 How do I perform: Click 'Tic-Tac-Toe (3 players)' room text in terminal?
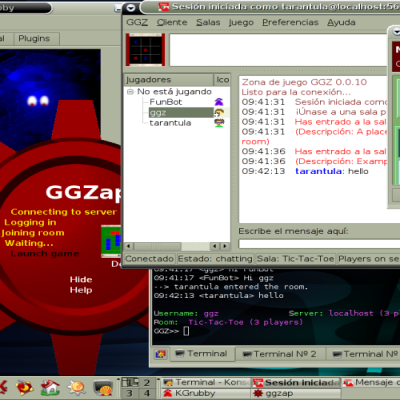tap(246, 322)
